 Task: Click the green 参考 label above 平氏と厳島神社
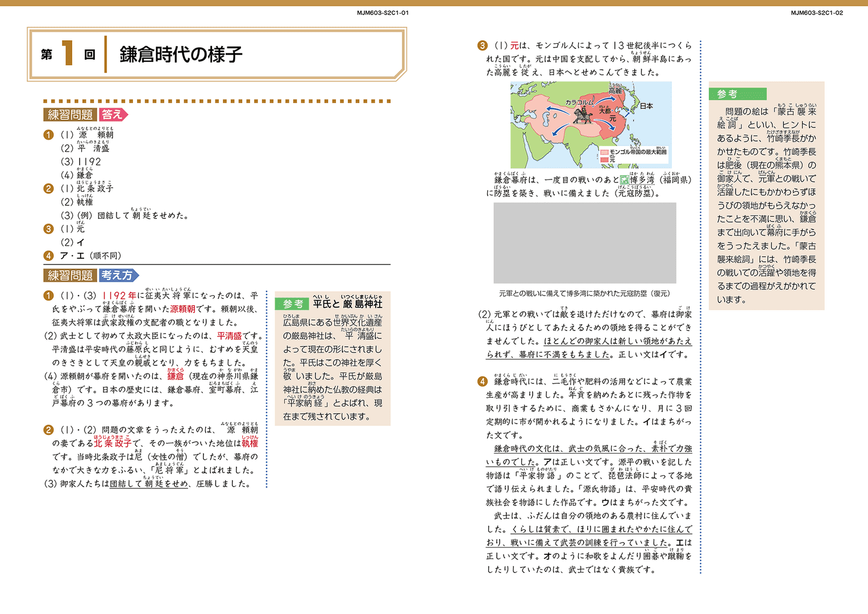click(x=293, y=304)
